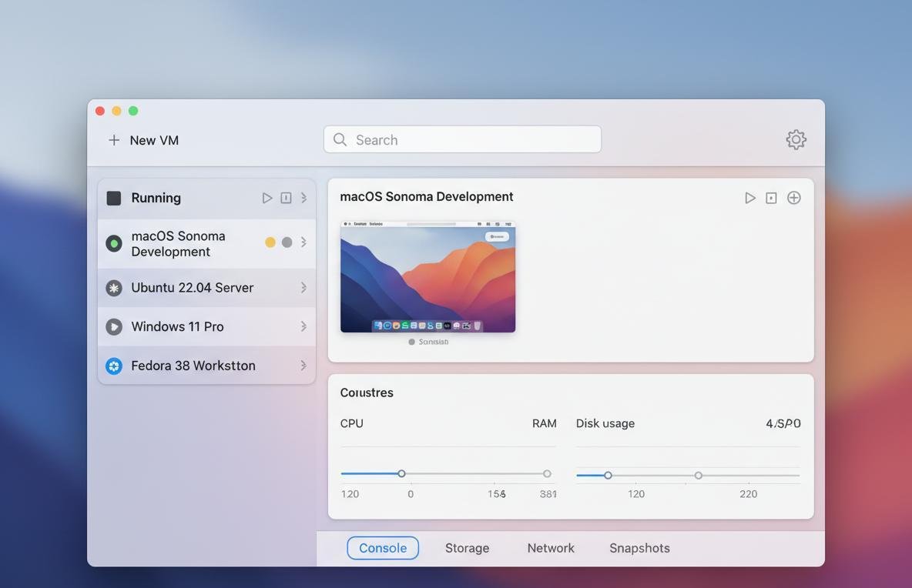
Task: Switch to the Console tab
Action: point(383,548)
